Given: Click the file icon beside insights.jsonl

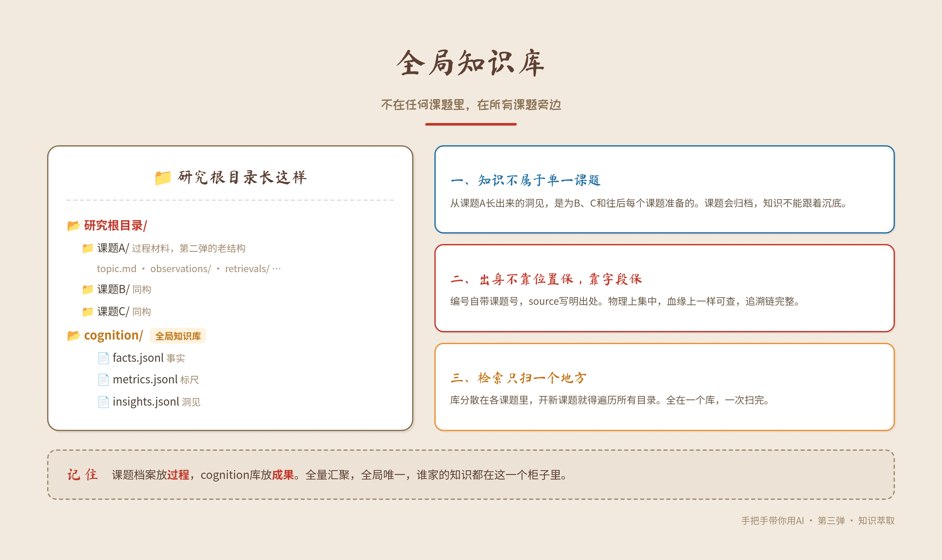Looking at the screenshot, I should click(103, 402).
